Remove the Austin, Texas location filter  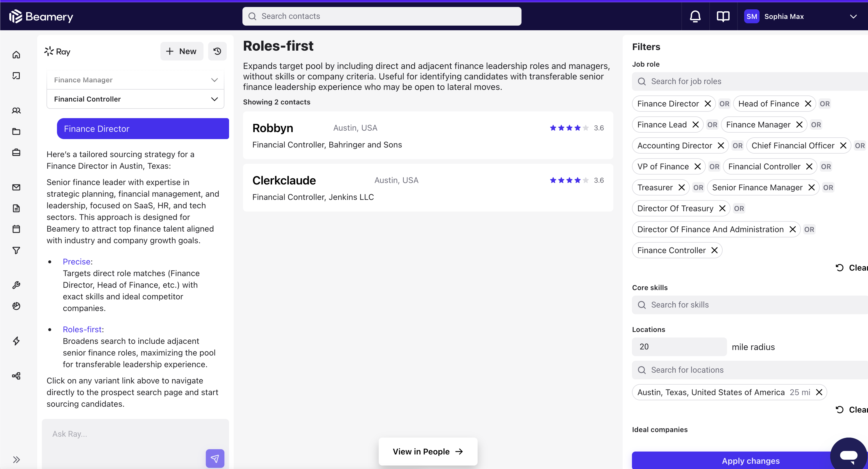pyautogui.click(x=819, y=392)
